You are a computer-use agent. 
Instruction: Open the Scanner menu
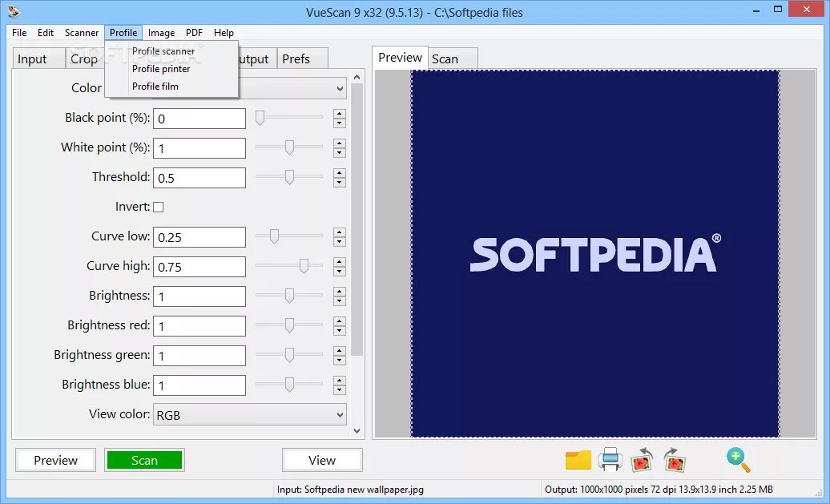click(82, 33)
